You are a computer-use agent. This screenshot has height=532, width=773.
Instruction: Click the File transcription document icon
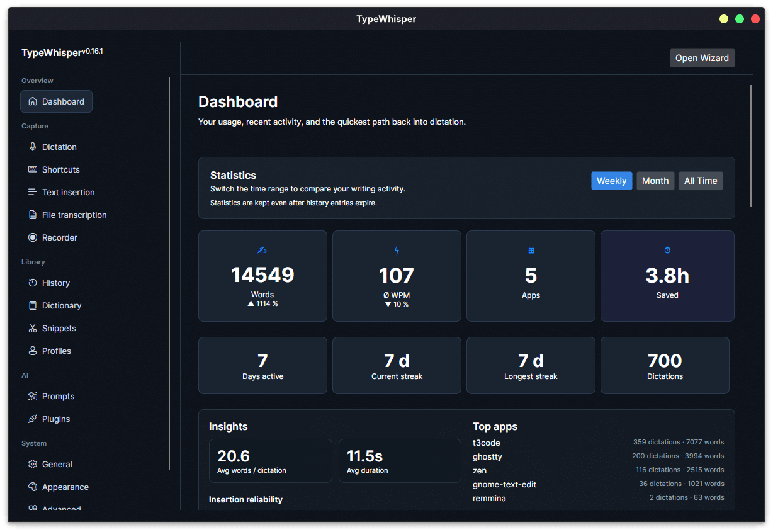[33, 215]
